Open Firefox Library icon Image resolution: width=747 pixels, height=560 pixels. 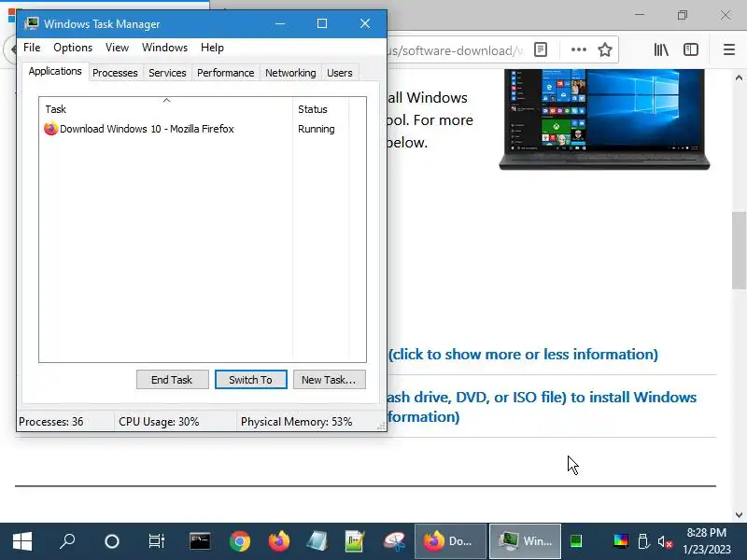tap(661, 49)
